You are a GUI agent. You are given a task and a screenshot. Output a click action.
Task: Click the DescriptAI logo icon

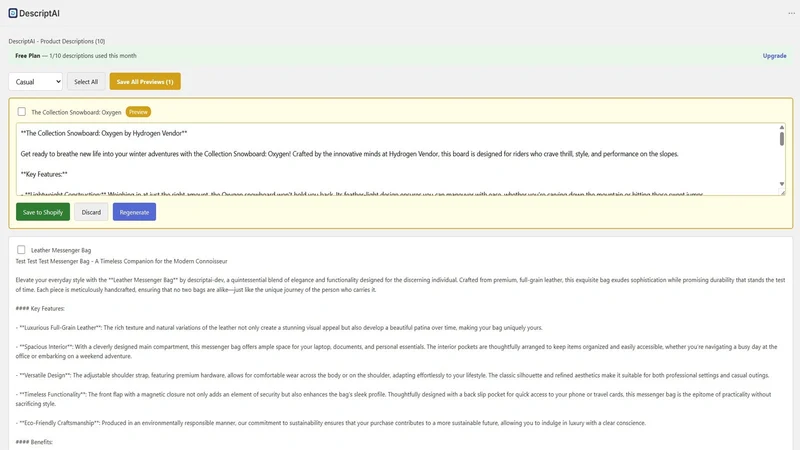pos(13,13)
